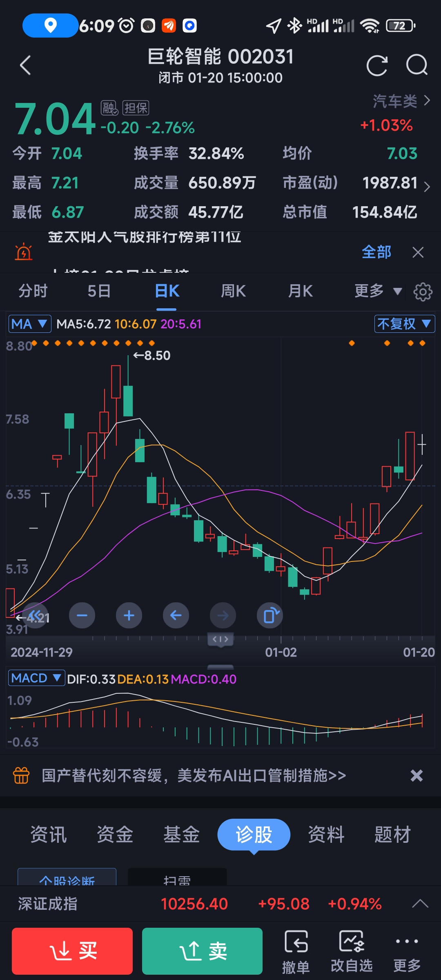This screenshot has height=980, width=441.
Task: Open the 资料 company info tab
Action: pos(326,834)
